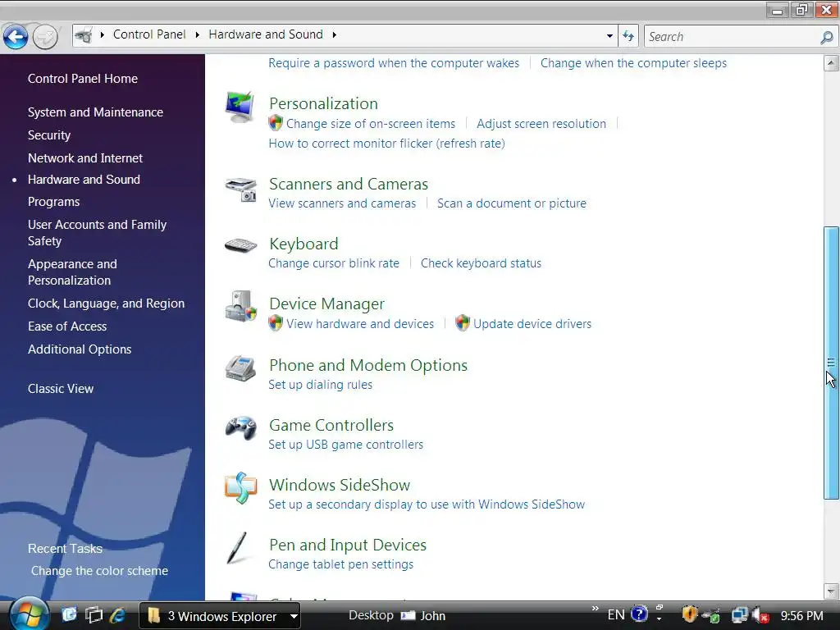The width and height of the screenshot is (840, 630).
Task: Expand hidden toolbar chevron on taskbar
Action: 596,609
